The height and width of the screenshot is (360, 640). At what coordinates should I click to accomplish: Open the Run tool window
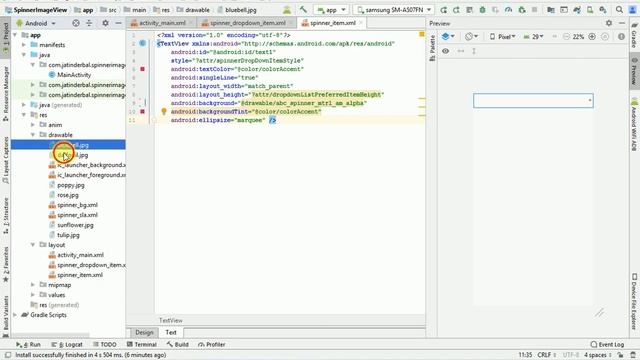(28, 344)
